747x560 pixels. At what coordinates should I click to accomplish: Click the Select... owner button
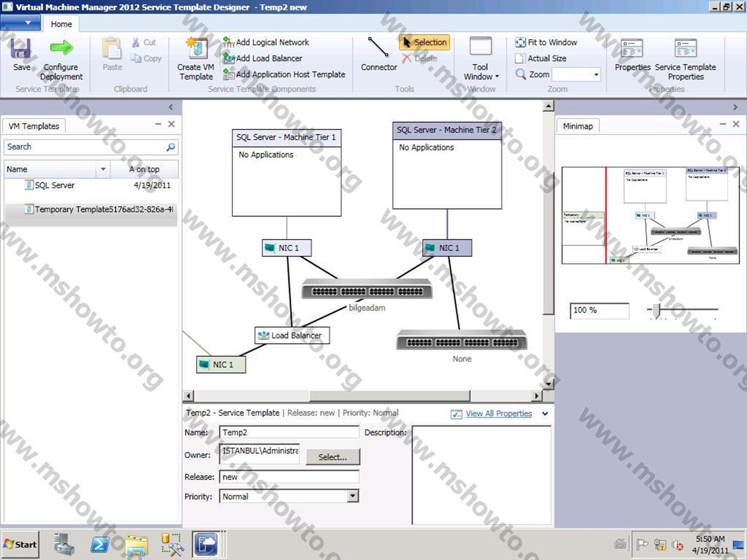[333, 457]
